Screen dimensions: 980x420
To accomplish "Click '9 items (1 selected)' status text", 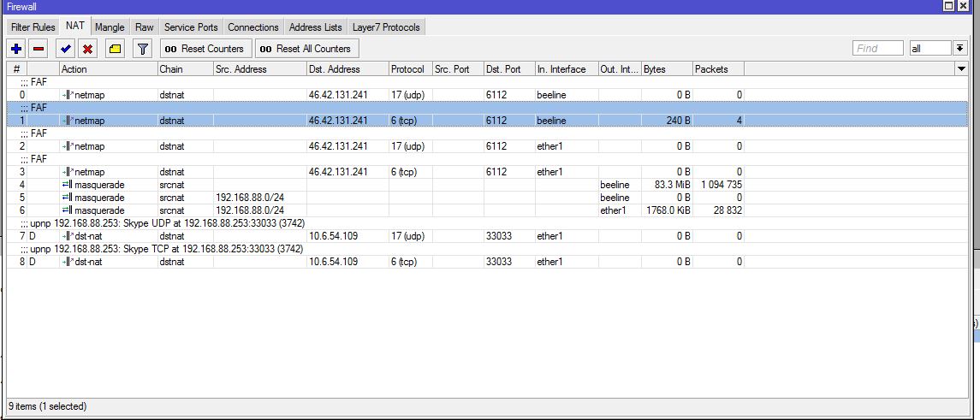I will (47, 406).
